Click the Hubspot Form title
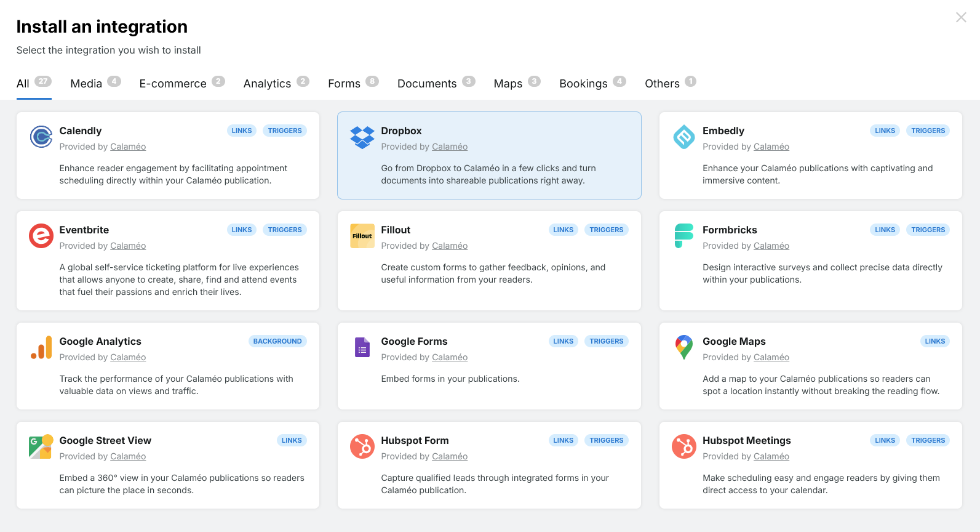This screenshot has height=532, width=980. pyautogui.click(x=415, y=440)
